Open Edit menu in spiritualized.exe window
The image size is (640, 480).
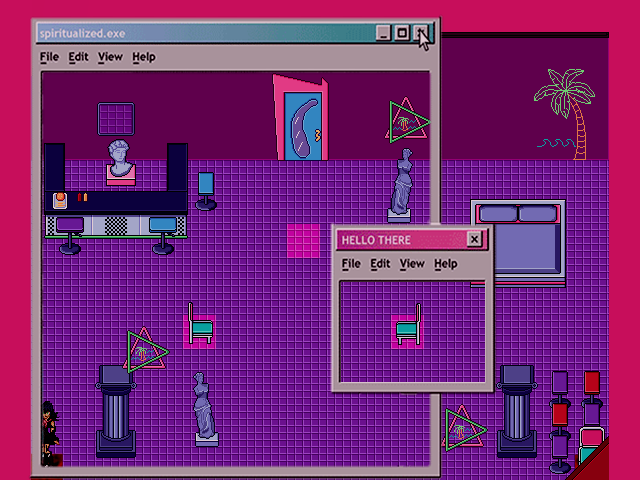click(78, 57)
